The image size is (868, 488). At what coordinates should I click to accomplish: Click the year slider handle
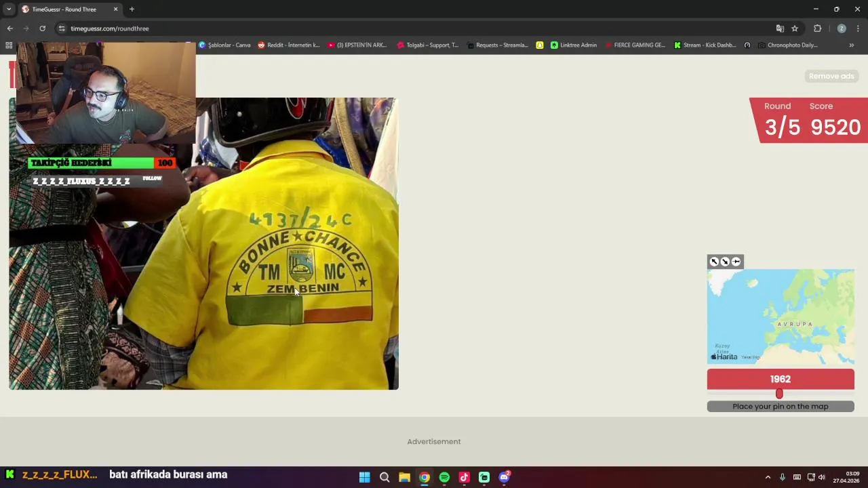779,394
